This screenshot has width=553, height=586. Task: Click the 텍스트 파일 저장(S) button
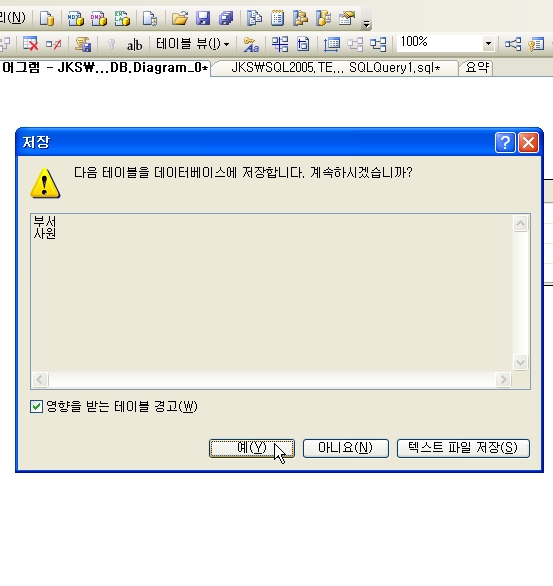coord(463,448)
